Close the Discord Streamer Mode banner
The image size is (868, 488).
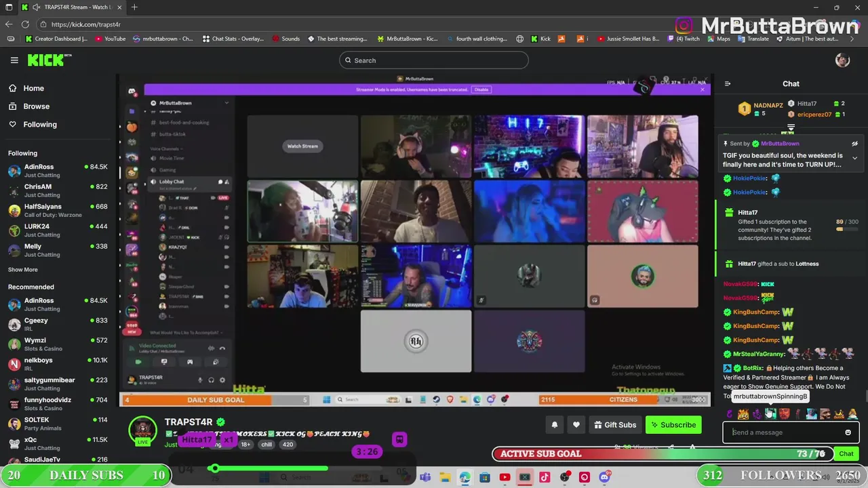tap(702, 89)
